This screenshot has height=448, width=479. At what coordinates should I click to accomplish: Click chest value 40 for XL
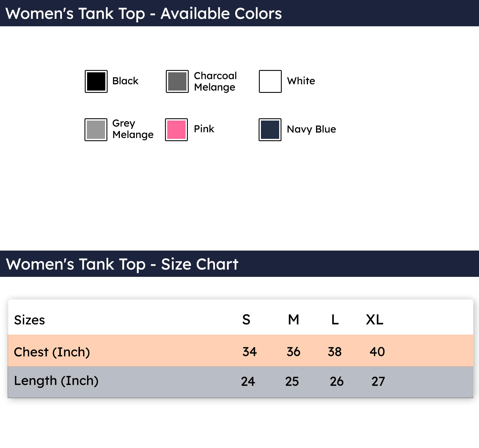(377, 352)
